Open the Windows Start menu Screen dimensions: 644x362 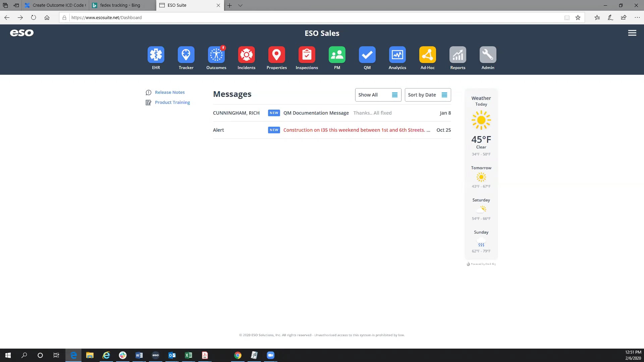coord(8,355)
